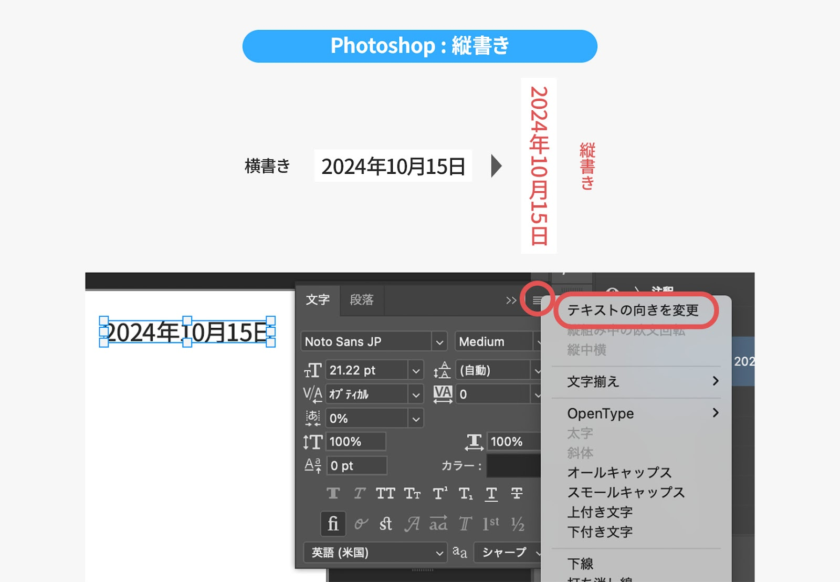Click the superscript T icon
The width and height of the screenshot is (840, 582).
(439, 494)
